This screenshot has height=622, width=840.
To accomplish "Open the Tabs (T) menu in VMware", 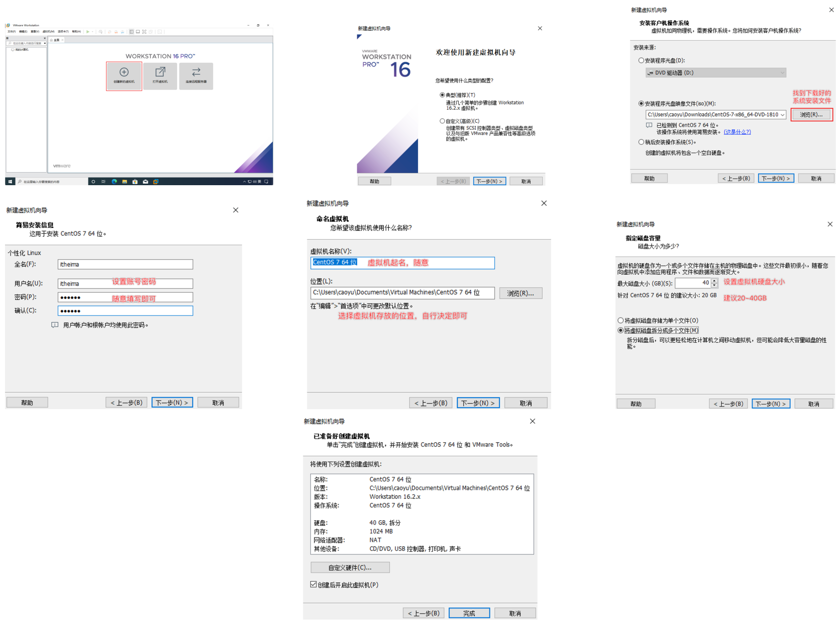I will pyautogui.click(x=63, y=31).
